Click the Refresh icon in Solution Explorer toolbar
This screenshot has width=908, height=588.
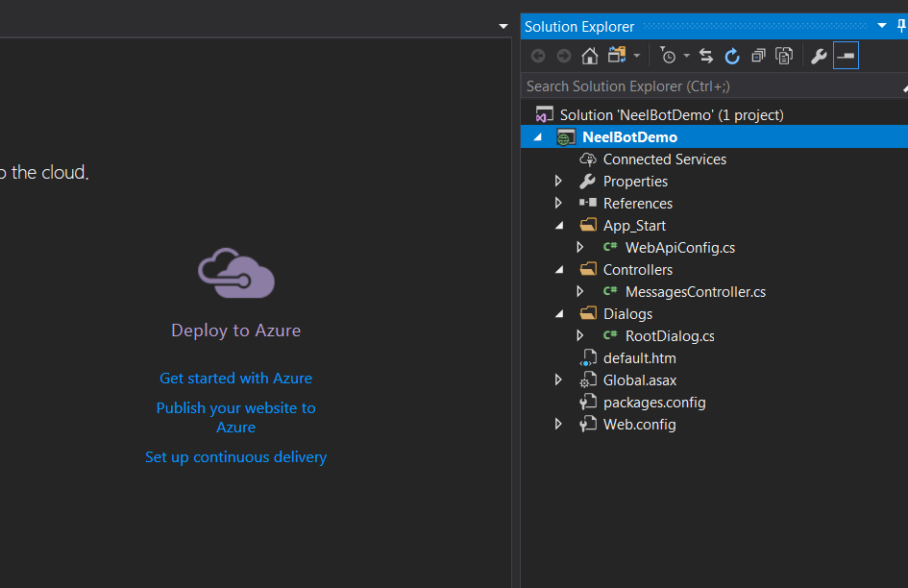pos(732,56)
